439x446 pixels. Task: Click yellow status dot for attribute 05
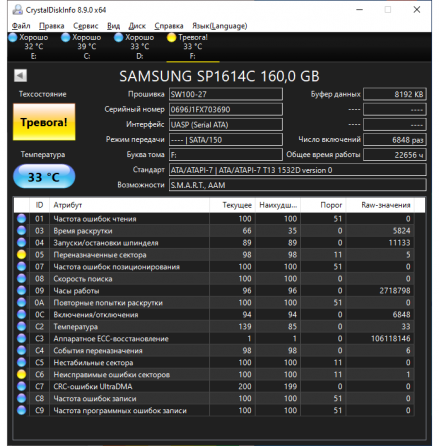(21, 255)
